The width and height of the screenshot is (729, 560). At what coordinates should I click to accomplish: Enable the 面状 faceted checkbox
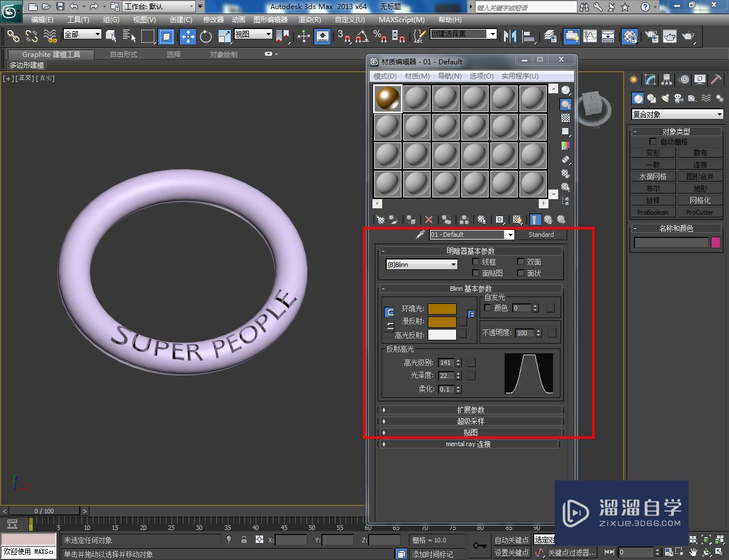click(x=521, y=273)
